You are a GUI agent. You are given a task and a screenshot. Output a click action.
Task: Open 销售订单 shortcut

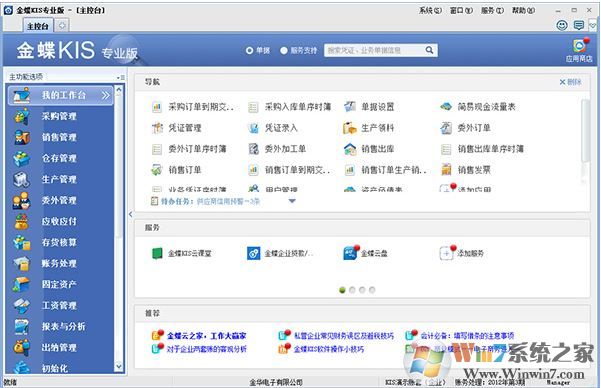[x=177, y=170]
